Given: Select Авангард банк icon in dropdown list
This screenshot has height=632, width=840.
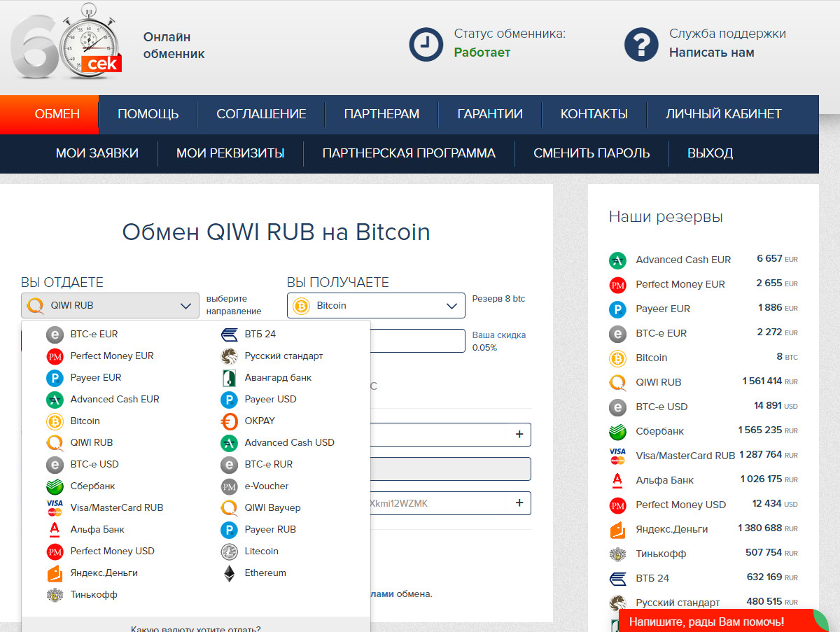Looking at the screenshot, I should tap(230, 378).
